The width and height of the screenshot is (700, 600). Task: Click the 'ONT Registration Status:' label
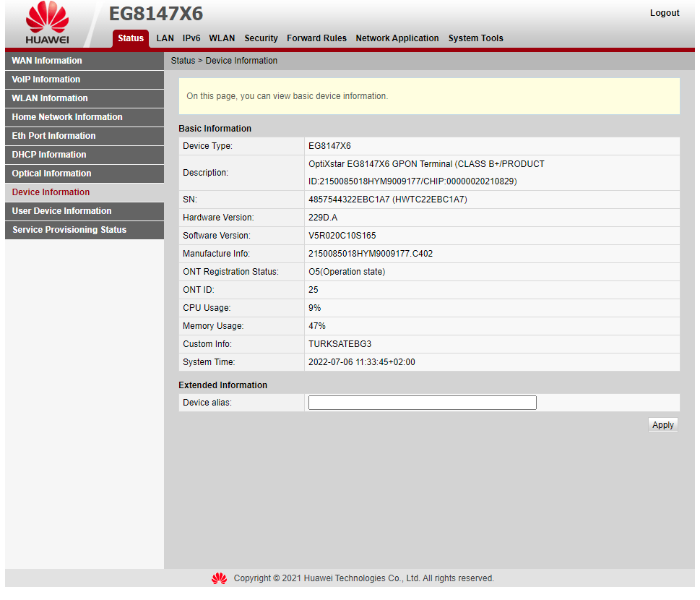point(230,272)
